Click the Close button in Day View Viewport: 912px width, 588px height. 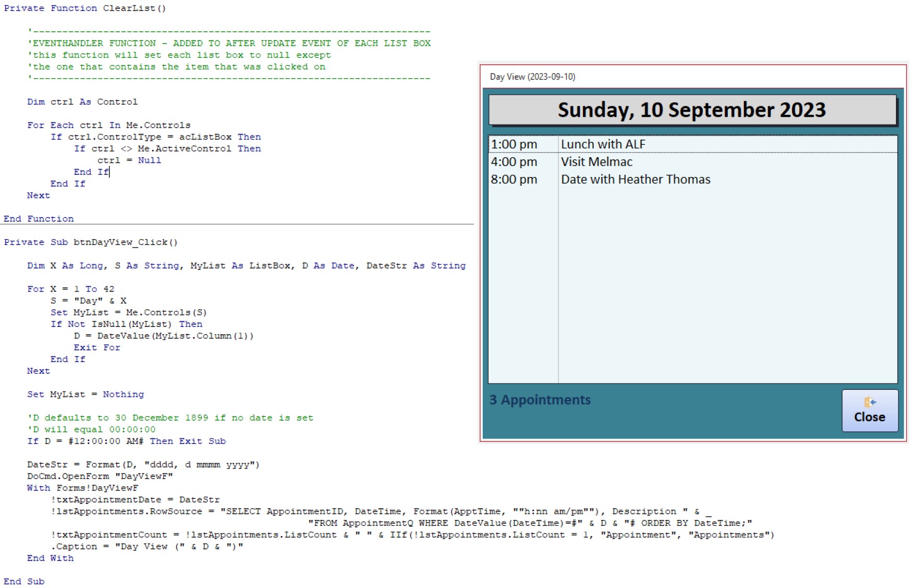(869, 411)
